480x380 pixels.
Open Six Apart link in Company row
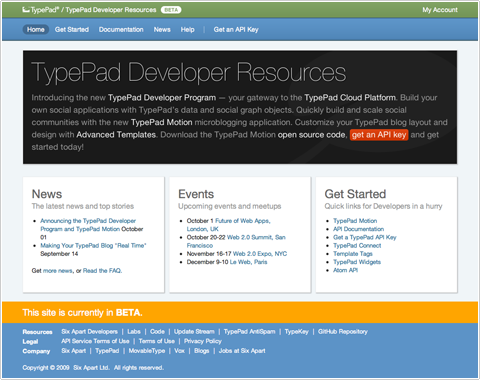coord(74,351)
